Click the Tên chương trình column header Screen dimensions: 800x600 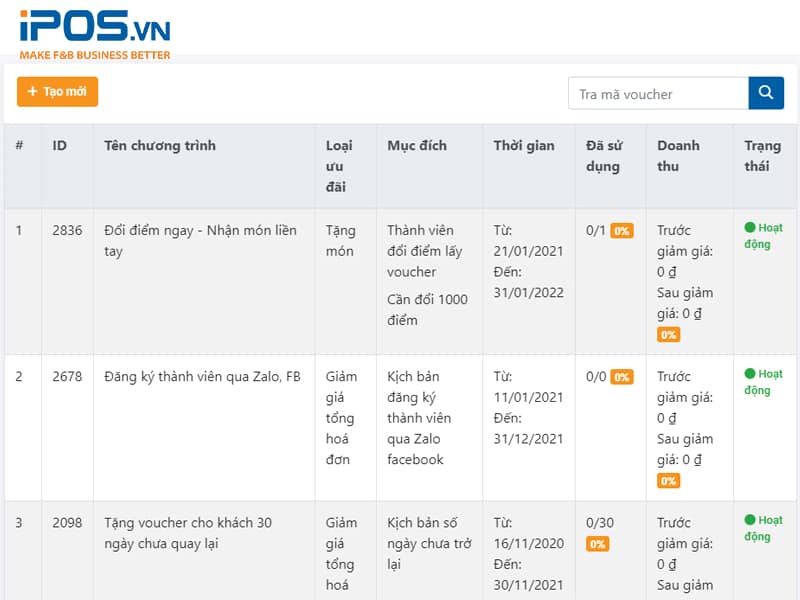[160, 145]
